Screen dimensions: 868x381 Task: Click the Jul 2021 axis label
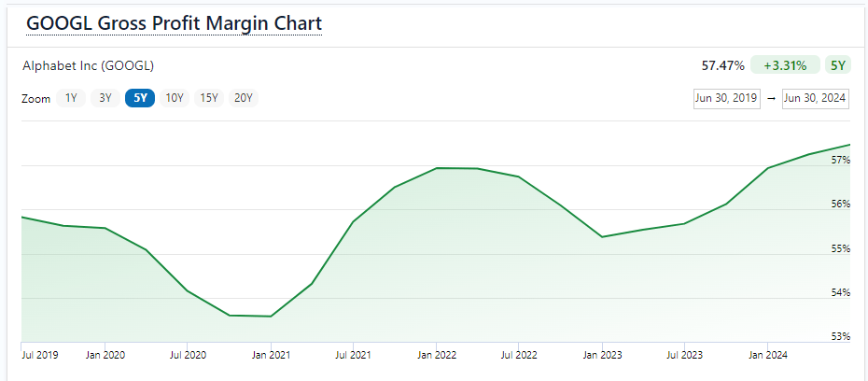tap(353, 355)
